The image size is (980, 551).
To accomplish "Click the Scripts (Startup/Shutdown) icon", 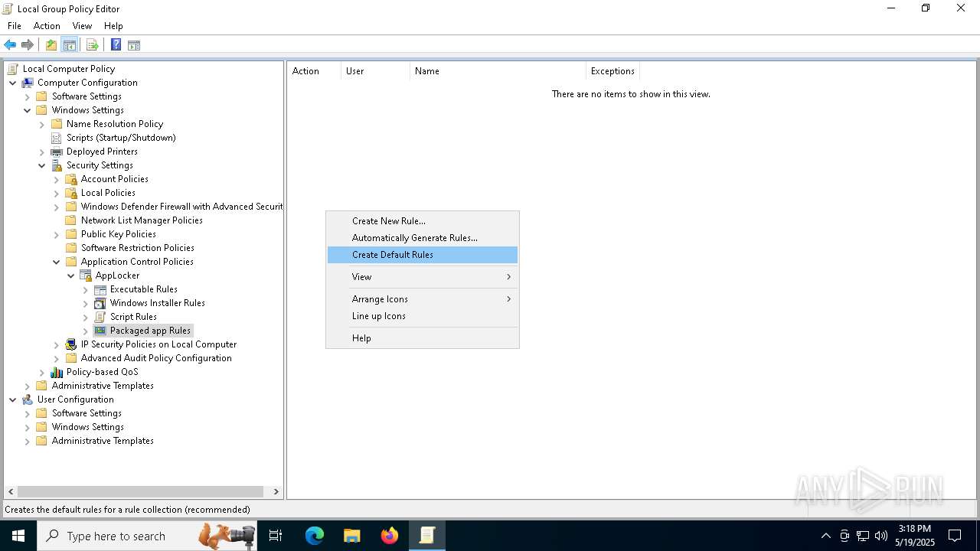I will [56, 138].
